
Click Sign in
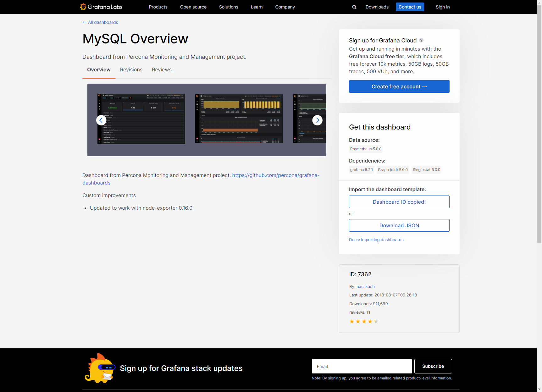pos(443,7)
